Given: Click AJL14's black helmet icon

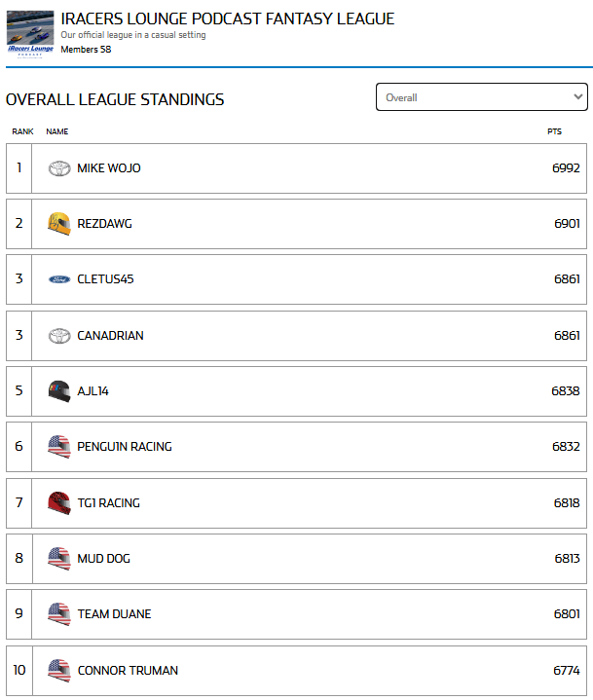Looking at the screenshot, I should tap(59, 391).
